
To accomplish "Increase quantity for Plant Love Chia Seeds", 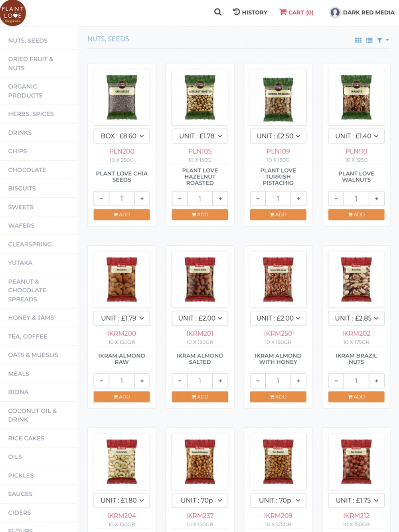I will pos(142,199).
